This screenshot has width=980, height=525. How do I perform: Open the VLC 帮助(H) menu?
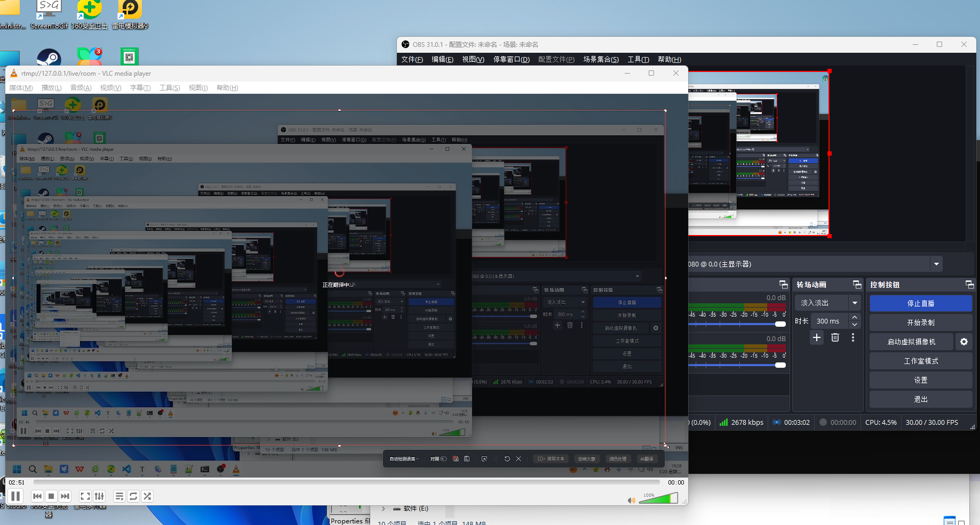tap(227, 88)
